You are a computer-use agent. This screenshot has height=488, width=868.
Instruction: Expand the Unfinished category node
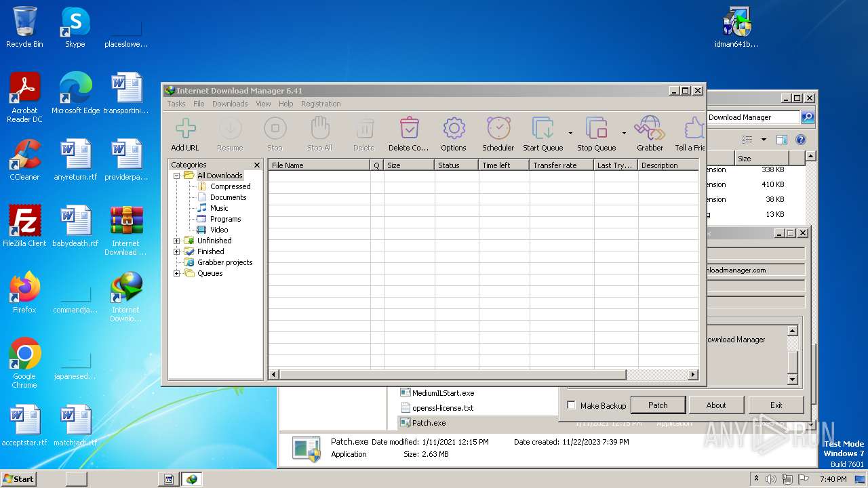[x=177, y=241]
